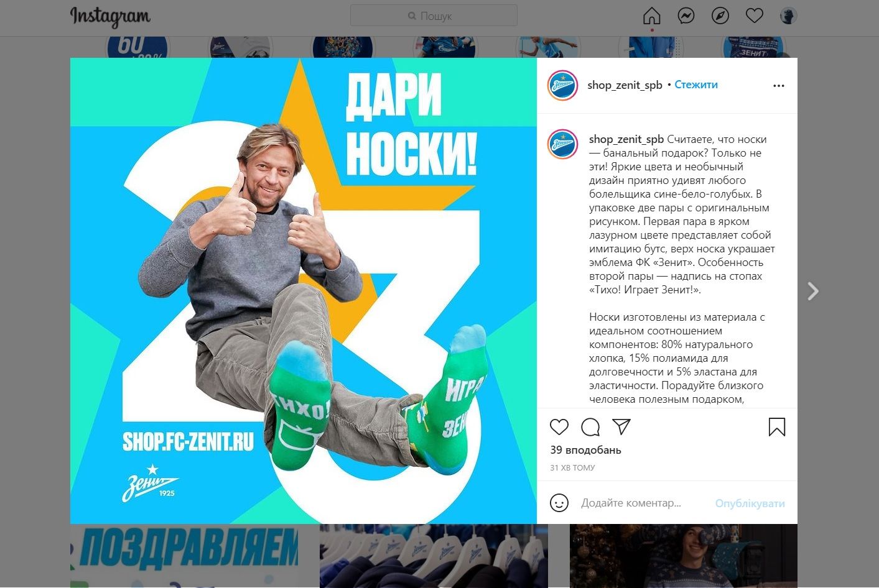Click the Стежити follow link
The width and height of the screenshot is (879, 588).
[x=696, y=85]
